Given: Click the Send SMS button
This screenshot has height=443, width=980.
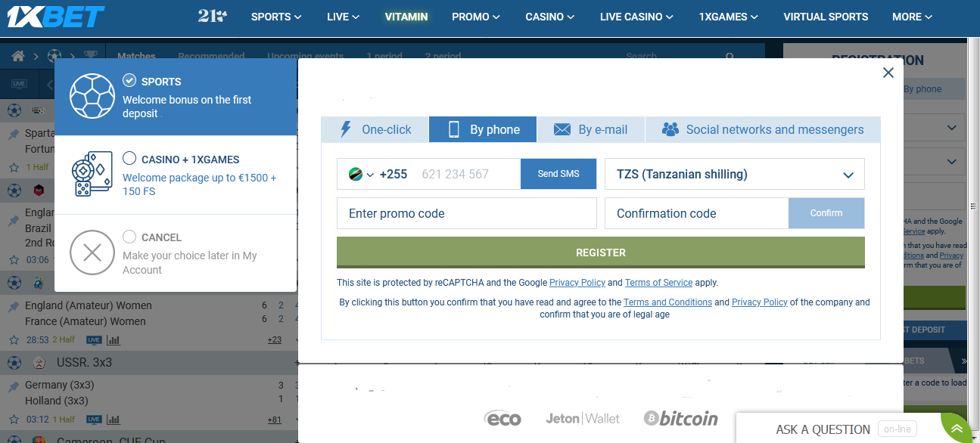Looking at the screenshot, I should click(x=558, y=174).
